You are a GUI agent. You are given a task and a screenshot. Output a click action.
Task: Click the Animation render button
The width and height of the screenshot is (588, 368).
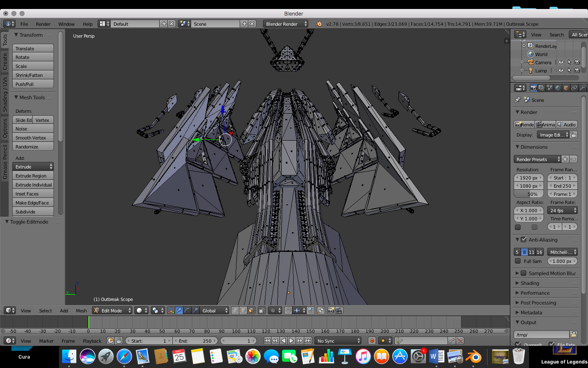coord(546,124)
